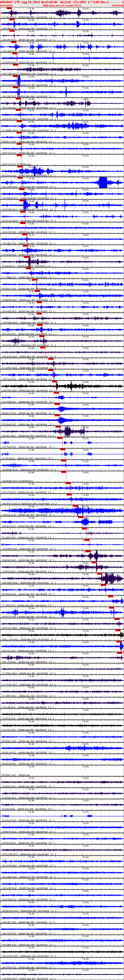This screenshot has width=124, height=980.
Task: Click the RMS noise scaling note in header
Action: pos(62,6)
